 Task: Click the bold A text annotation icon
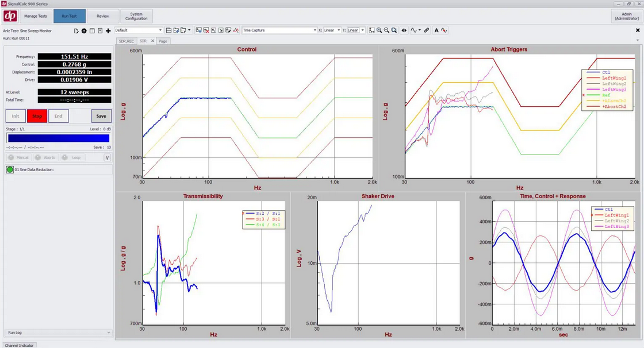436,30
